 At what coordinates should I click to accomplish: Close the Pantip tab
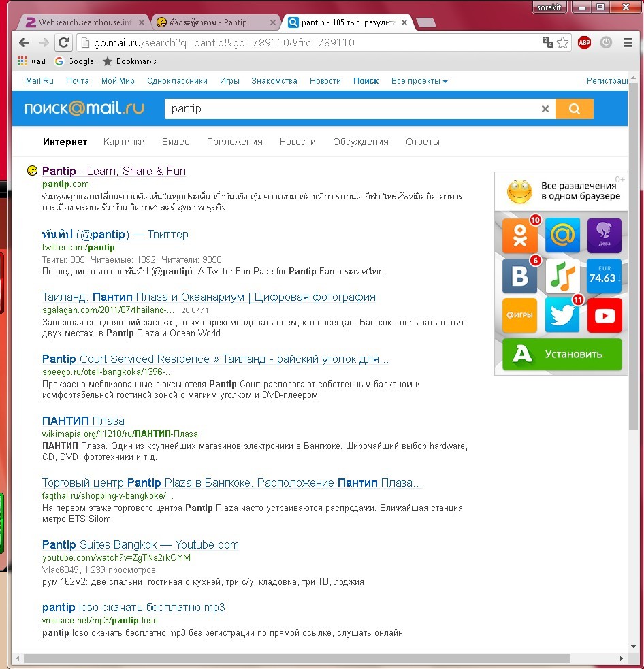(x=273, y=22)
